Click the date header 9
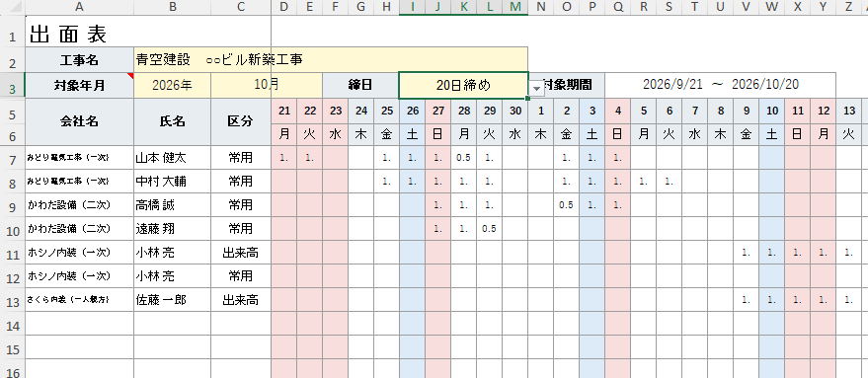868x378 pixels. tap(747, 112)
